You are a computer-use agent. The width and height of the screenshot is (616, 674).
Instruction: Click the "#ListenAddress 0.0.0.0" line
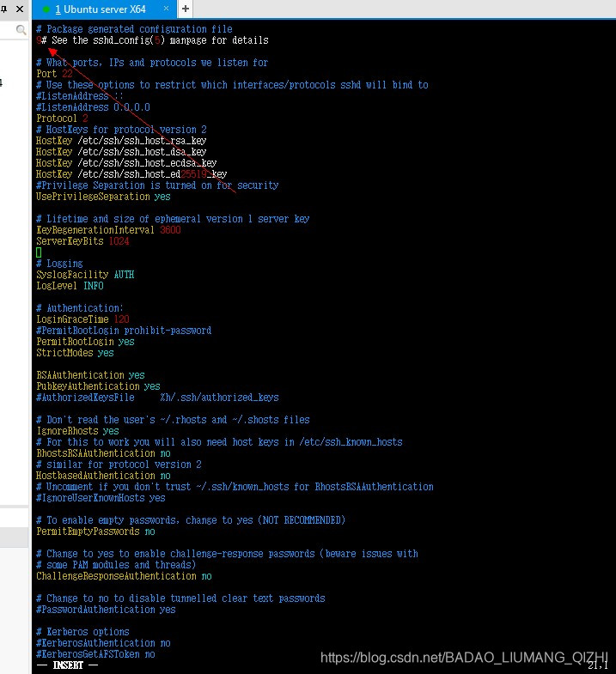tap(93, 107)
